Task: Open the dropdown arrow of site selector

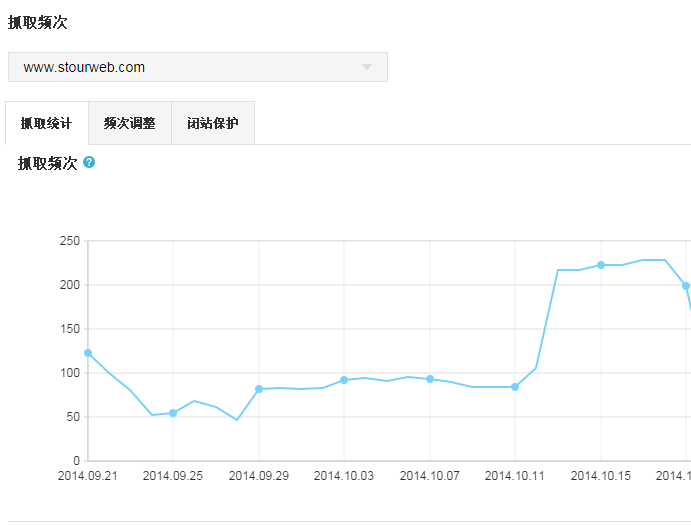Action: click(x=366, y=67)
